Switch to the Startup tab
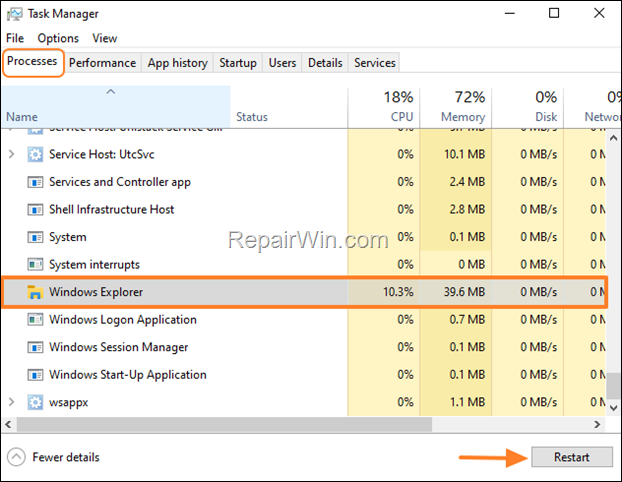The height and width of the screenshot is (482, 622). point(238,63)
